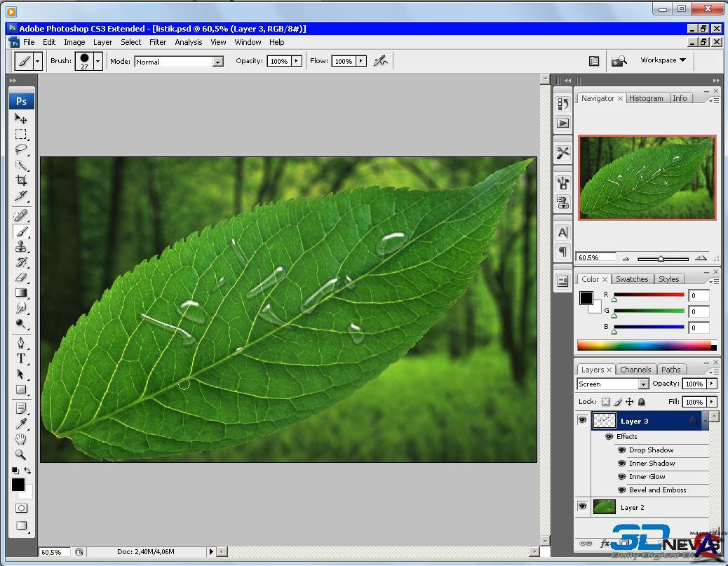728x566 pixels.
Task: Open the Workspace dropdown menu
Action: click(663, 60)
